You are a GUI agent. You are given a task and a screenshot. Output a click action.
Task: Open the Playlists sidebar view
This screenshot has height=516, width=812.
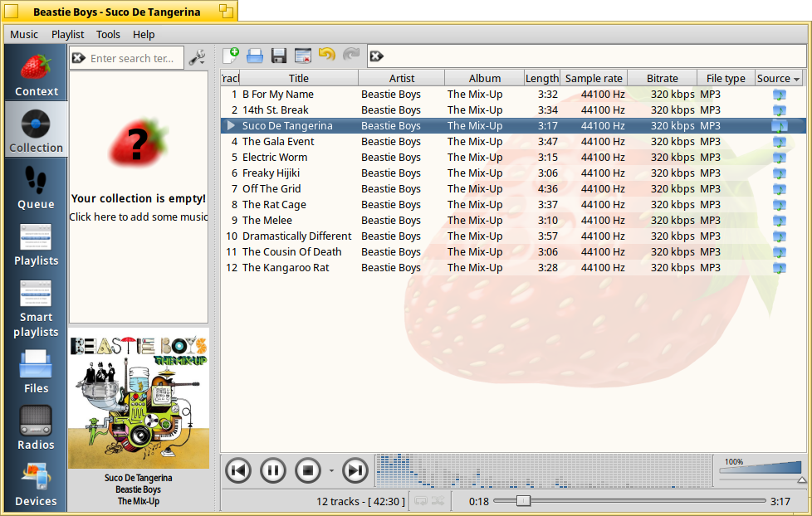tap(36, 242)
